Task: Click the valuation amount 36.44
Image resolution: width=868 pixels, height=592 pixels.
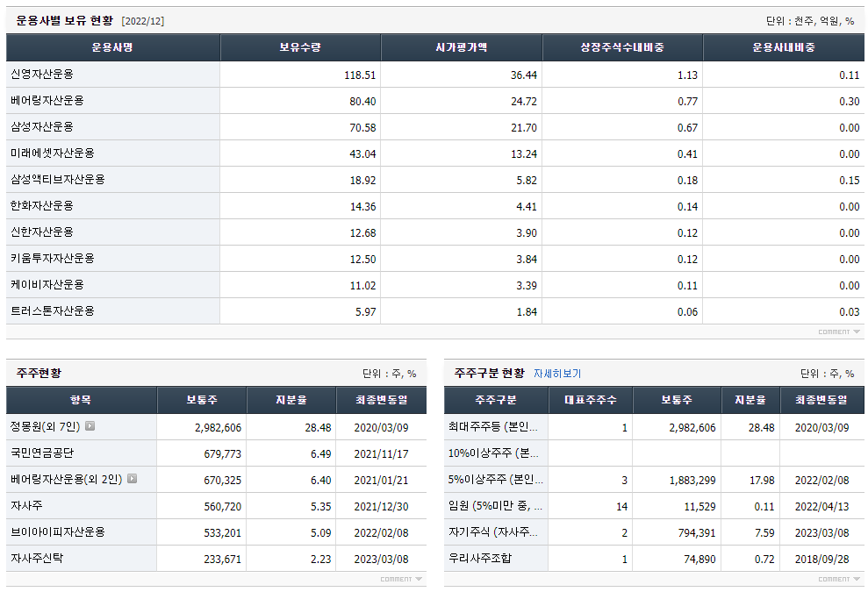Action: [524, 75]
